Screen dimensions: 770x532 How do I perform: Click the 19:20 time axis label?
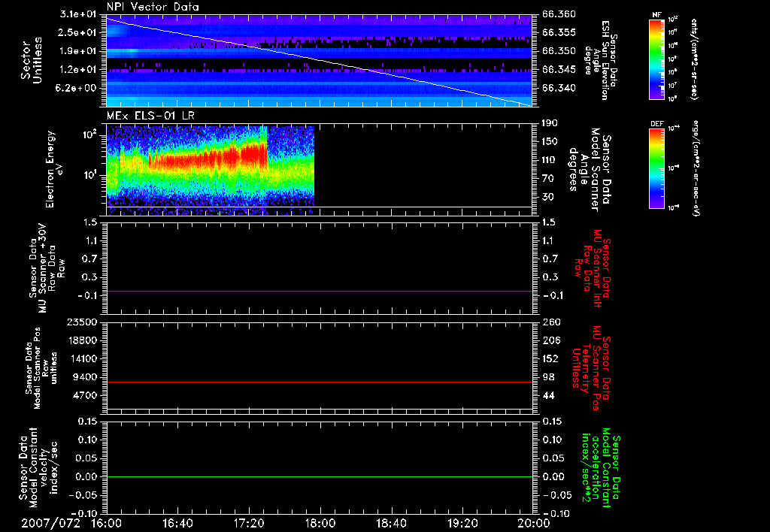click(462, 523)
